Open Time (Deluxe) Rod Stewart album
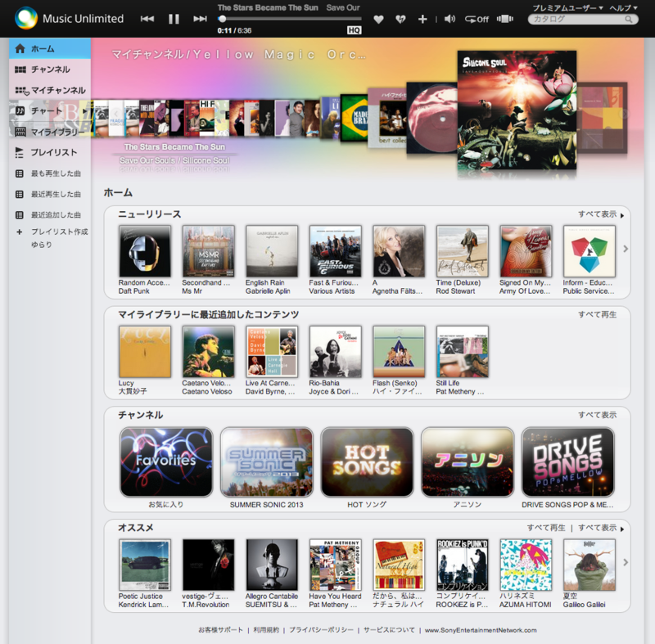Image resolution: width=655 pixels, height=644 pixels. 462,251
